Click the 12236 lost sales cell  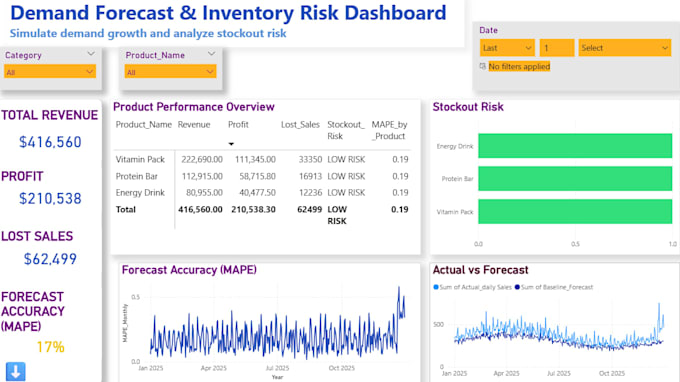coord(311,193)
